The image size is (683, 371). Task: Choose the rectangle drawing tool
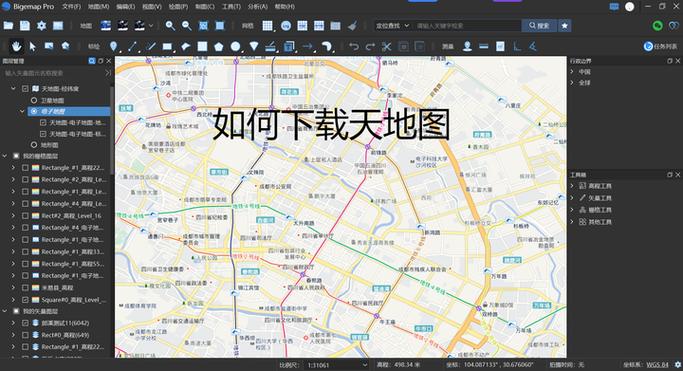click(x=167, y=46)
